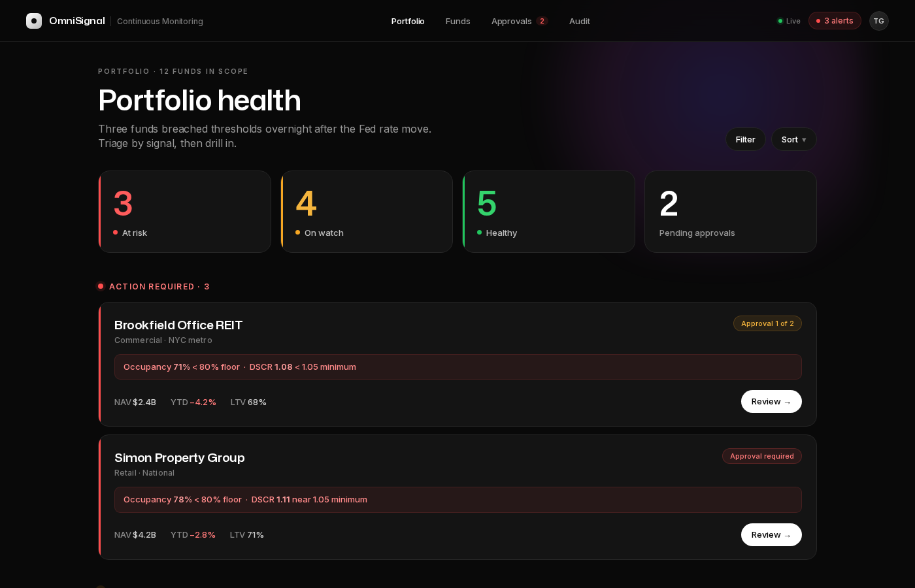Click the Approval required badge
915x588 pixels.
pos(762,456)
